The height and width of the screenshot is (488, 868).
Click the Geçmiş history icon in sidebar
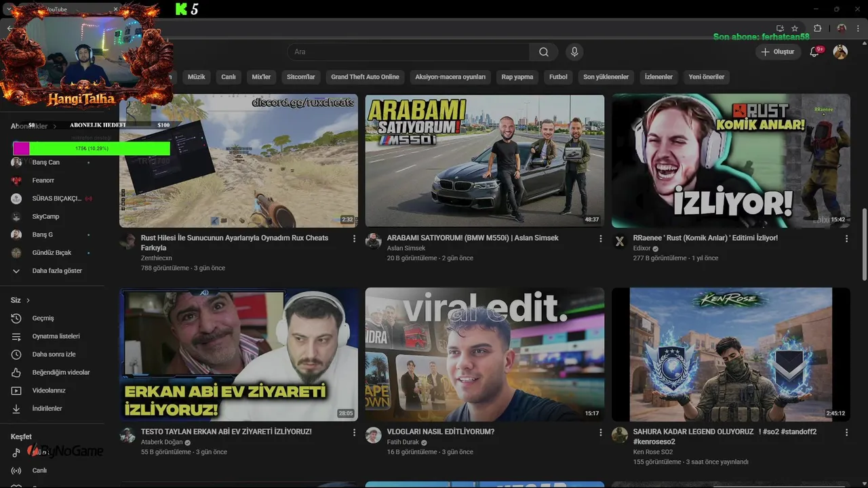click(16, 319)
